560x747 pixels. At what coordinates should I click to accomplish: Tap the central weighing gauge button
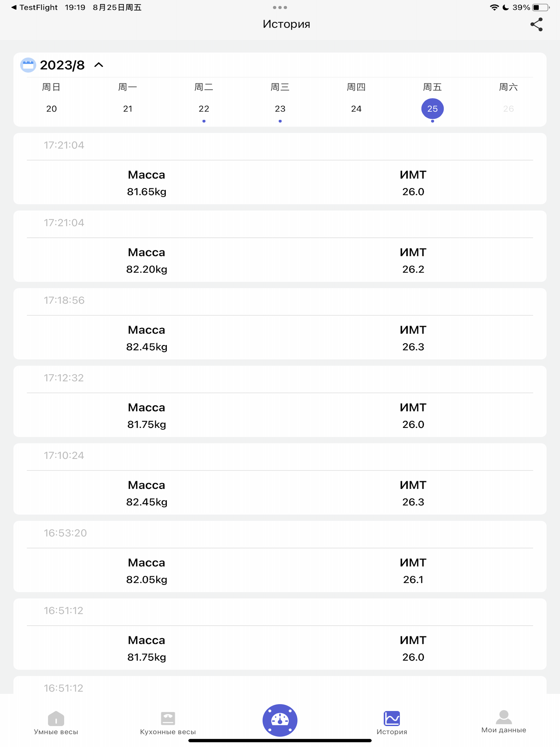tap(280, 720)
